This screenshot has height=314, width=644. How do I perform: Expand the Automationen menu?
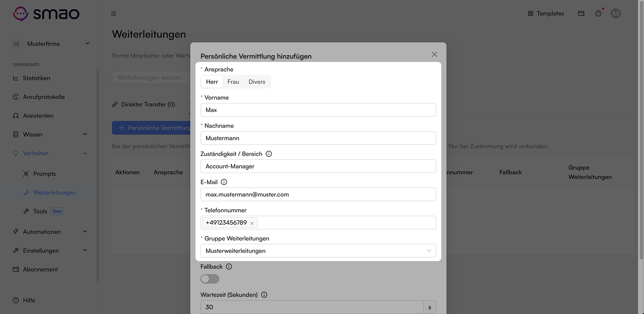tap(50, 232)
